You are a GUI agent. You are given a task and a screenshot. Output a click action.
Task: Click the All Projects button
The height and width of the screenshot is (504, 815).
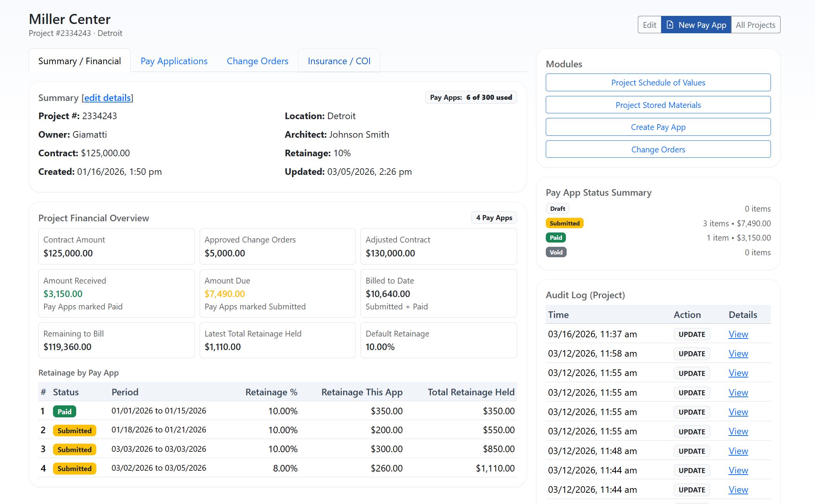click(x=755, y=24)
